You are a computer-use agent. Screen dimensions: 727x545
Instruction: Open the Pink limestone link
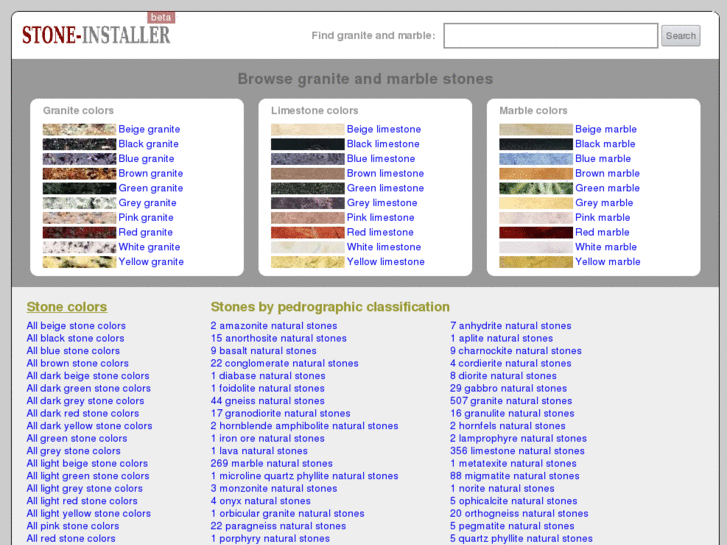381,218
